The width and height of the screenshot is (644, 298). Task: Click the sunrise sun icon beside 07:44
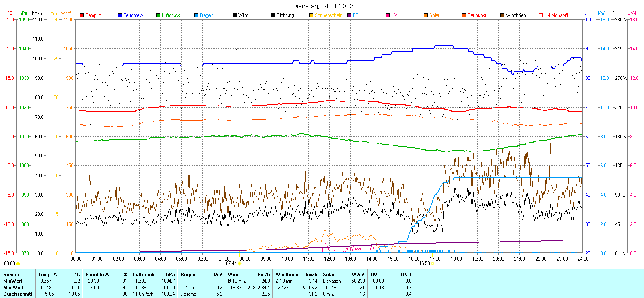click(x=239, y=263)
